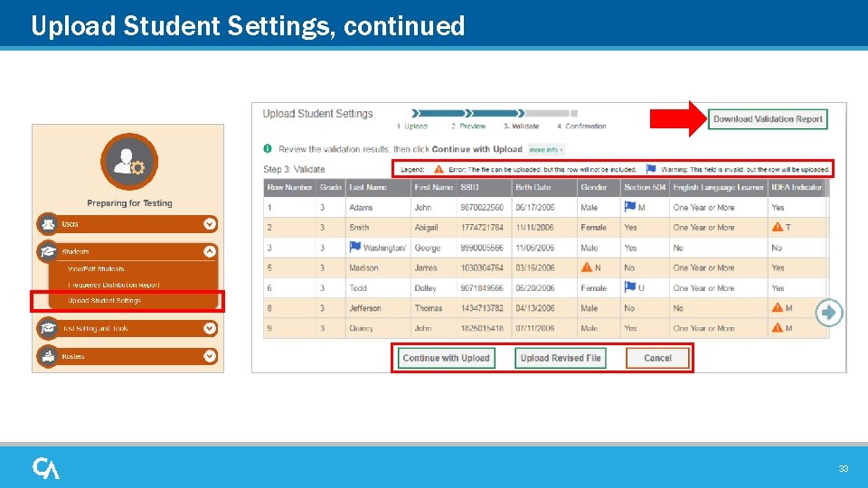
Task: Click the Step 3: Validate label
Action: (x=294, y=169)
